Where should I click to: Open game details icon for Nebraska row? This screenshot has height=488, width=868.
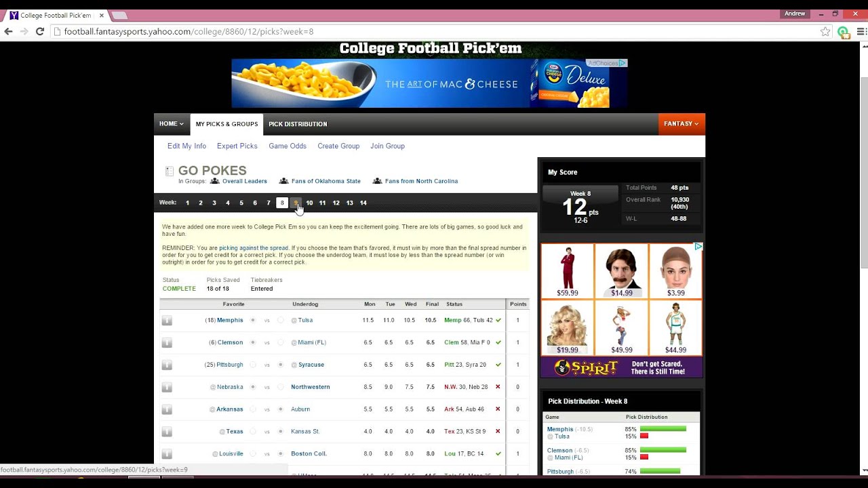[x=167, y=388]
